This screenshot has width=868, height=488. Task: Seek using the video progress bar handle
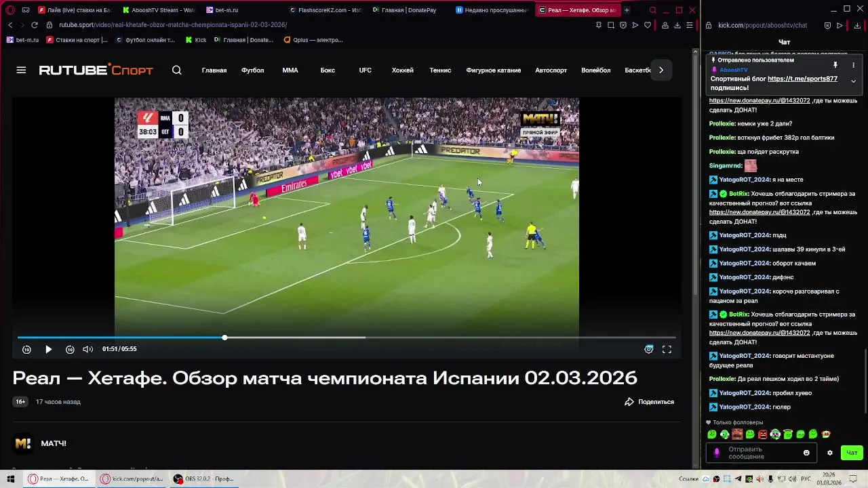click(224, 338)
